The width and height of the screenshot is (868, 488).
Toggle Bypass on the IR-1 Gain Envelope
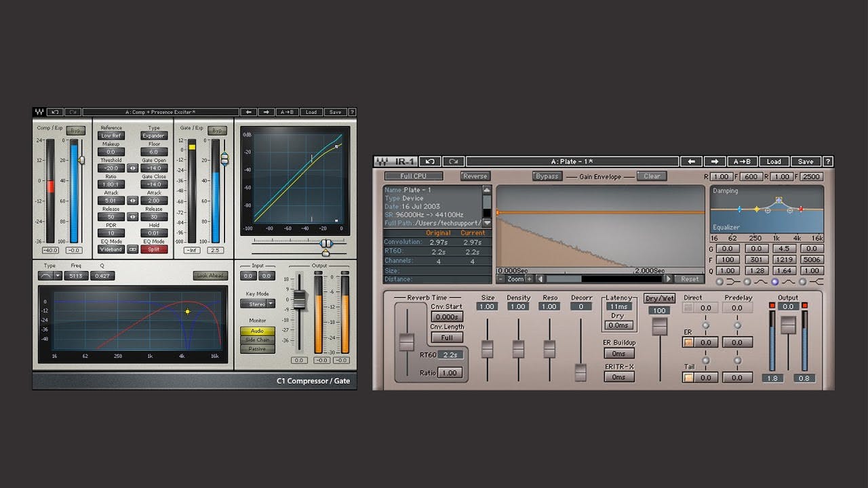(546, 176)
